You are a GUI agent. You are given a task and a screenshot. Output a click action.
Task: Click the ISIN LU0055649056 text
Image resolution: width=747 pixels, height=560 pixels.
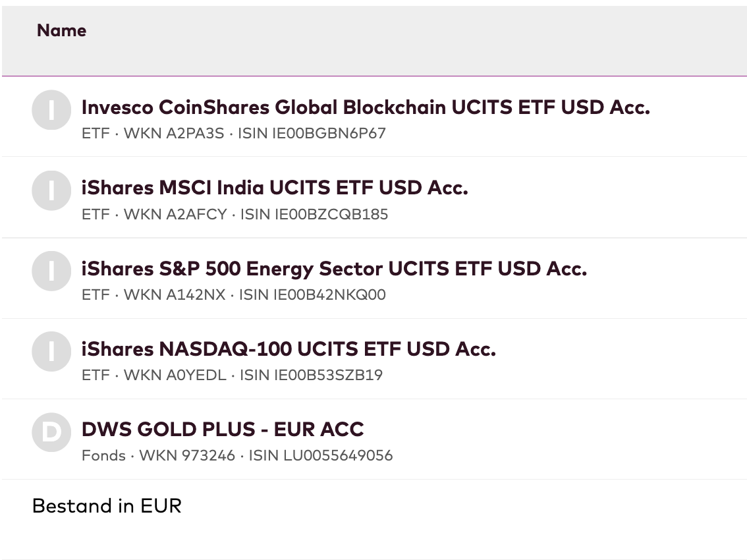[x=320, y=455]
